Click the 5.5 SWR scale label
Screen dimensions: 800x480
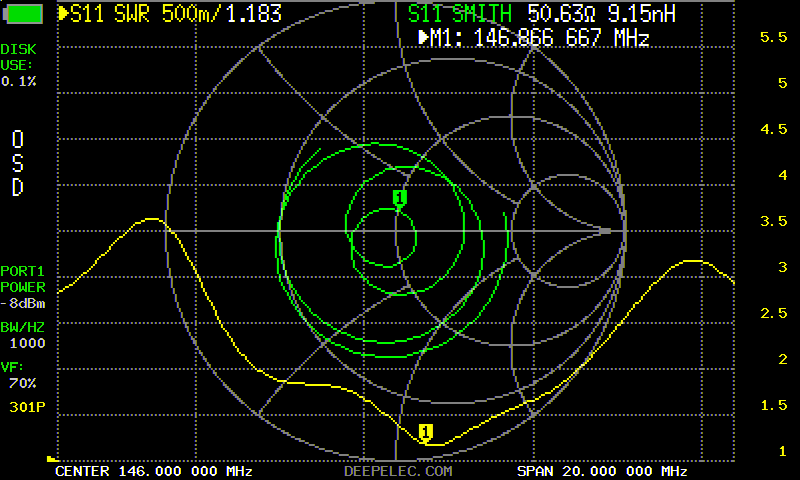(773, 37)
